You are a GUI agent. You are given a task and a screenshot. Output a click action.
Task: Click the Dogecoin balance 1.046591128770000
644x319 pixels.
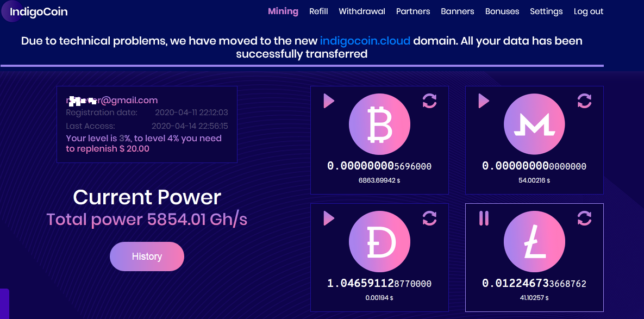click(x=379, y=283)
